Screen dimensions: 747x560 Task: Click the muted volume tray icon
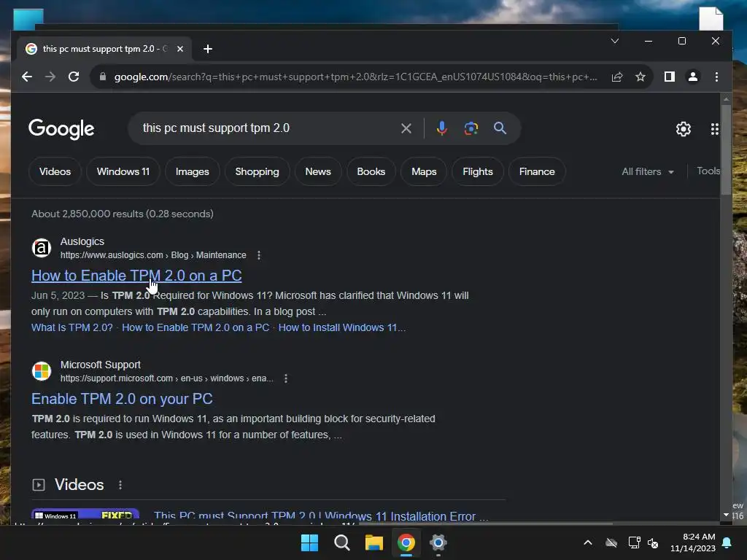653,542
